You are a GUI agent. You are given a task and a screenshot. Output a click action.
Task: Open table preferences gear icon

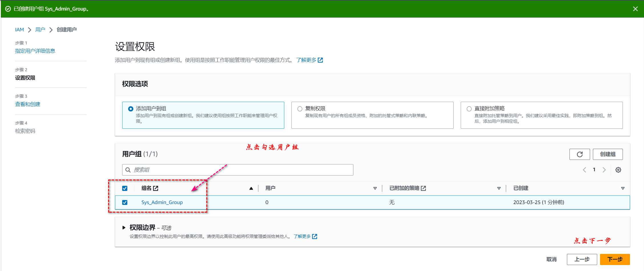click(618, 170)
